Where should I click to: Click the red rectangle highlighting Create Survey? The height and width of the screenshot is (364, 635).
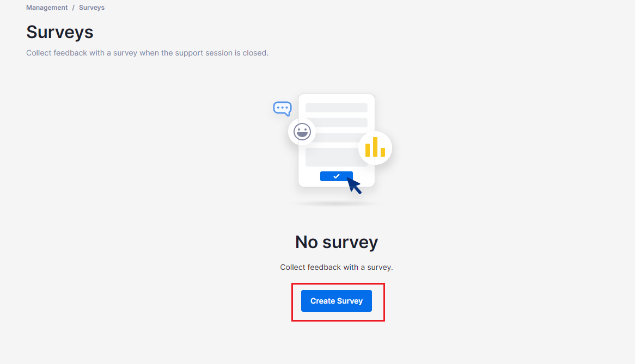point(338,283)
